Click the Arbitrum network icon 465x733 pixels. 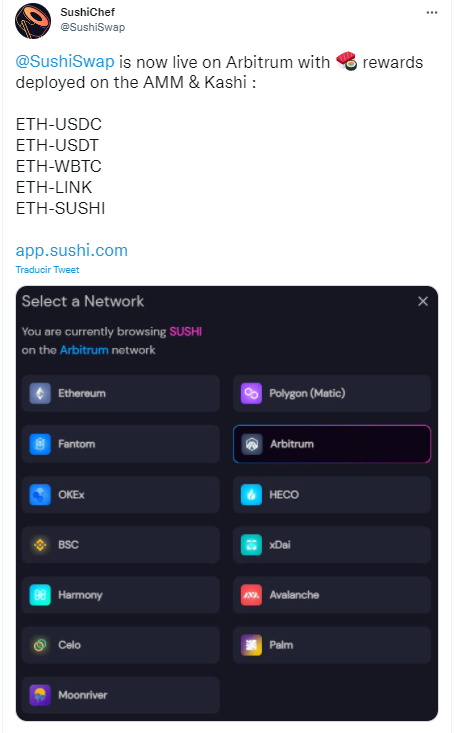[x=252, y=444]
